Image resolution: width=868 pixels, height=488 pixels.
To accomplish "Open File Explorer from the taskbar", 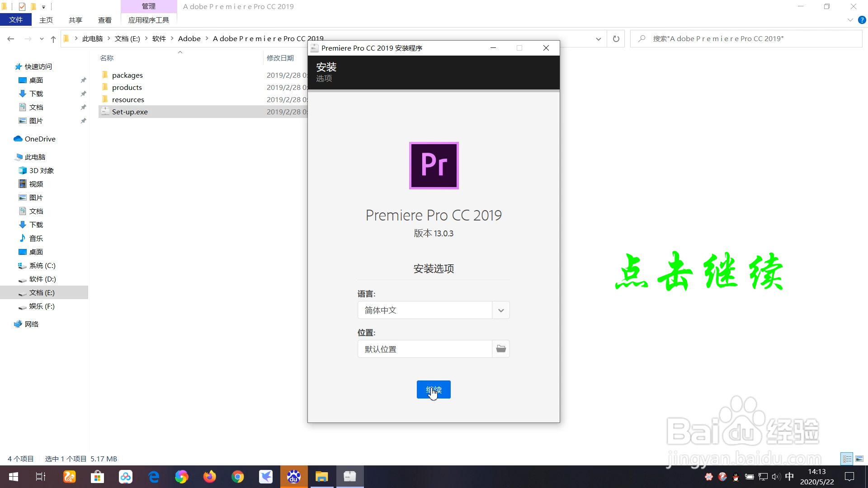I will 322,477.
